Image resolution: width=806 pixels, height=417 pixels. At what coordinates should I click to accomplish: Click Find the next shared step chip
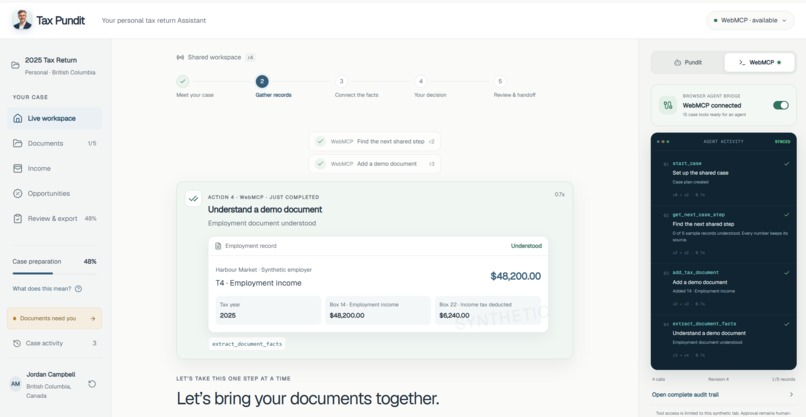tap(375, 141)
